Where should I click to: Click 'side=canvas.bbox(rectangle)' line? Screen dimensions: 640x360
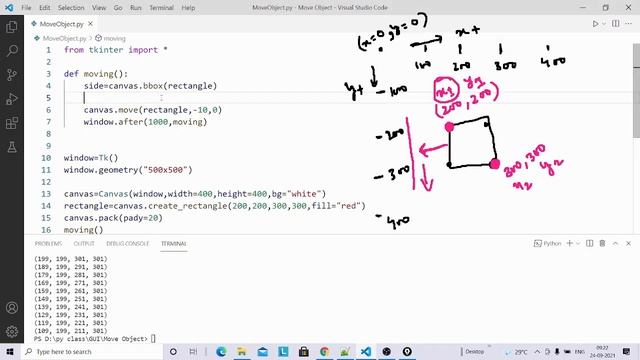pos(150,86)
